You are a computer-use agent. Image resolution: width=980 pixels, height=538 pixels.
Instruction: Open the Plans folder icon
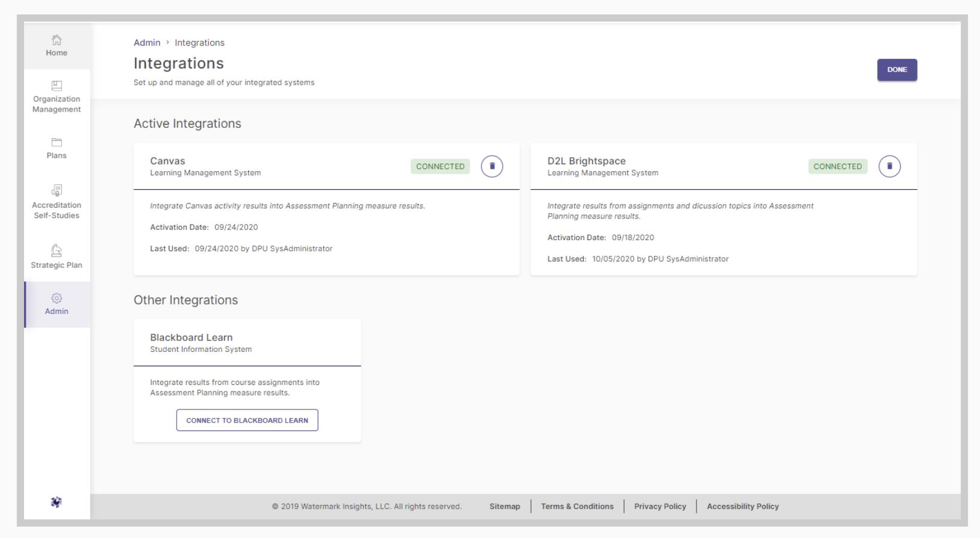coord(56,143)
